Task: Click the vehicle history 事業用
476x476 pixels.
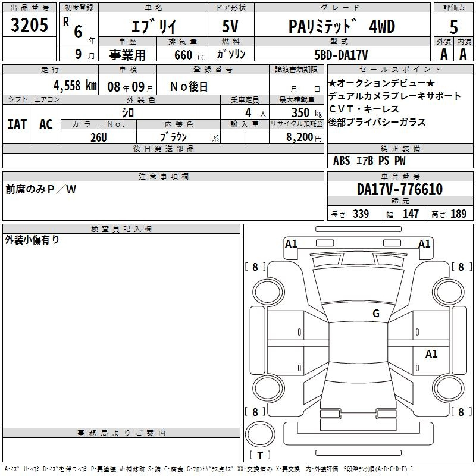Action: click(127, 55)
